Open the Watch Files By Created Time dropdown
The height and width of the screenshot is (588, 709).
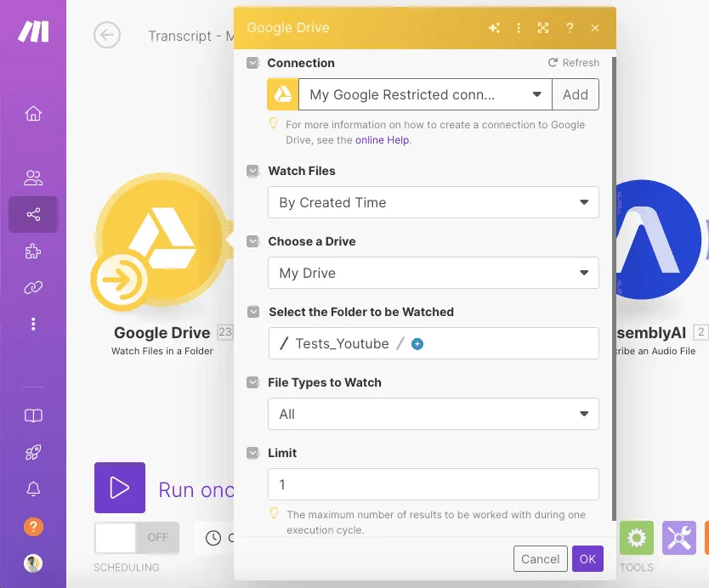click(434, 202)
